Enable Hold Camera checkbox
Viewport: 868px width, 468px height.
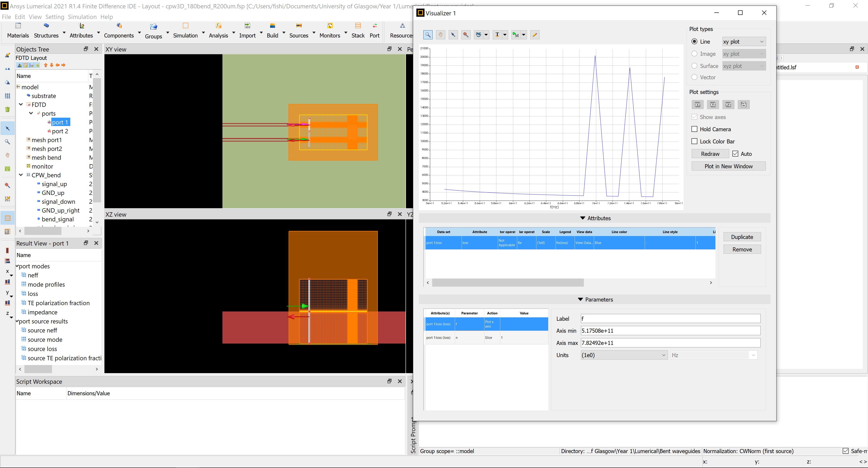[x=694, y=129]
